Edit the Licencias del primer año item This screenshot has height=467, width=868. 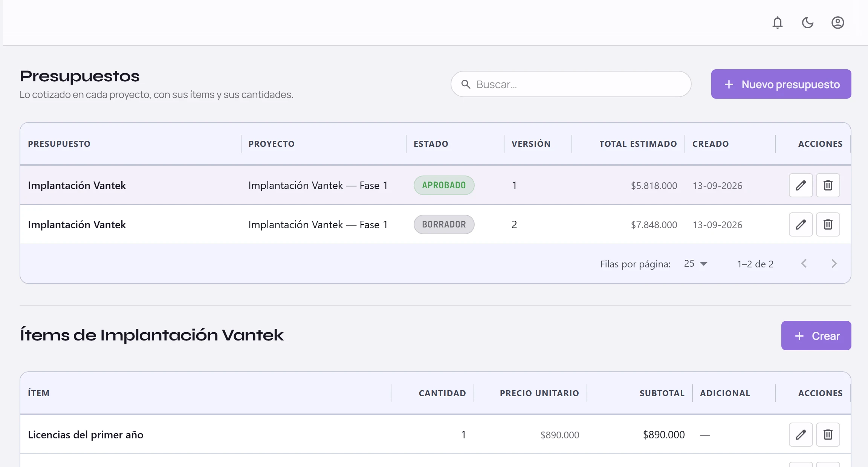pos(801,435)
